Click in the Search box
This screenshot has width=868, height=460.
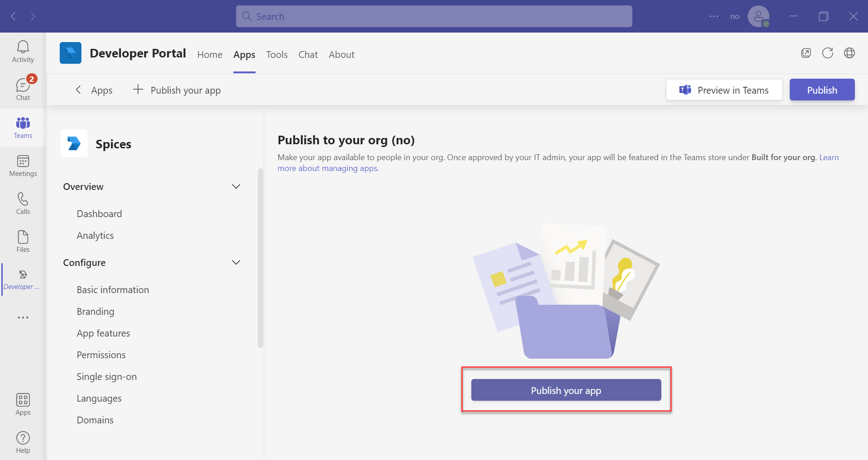pos(434,16)
